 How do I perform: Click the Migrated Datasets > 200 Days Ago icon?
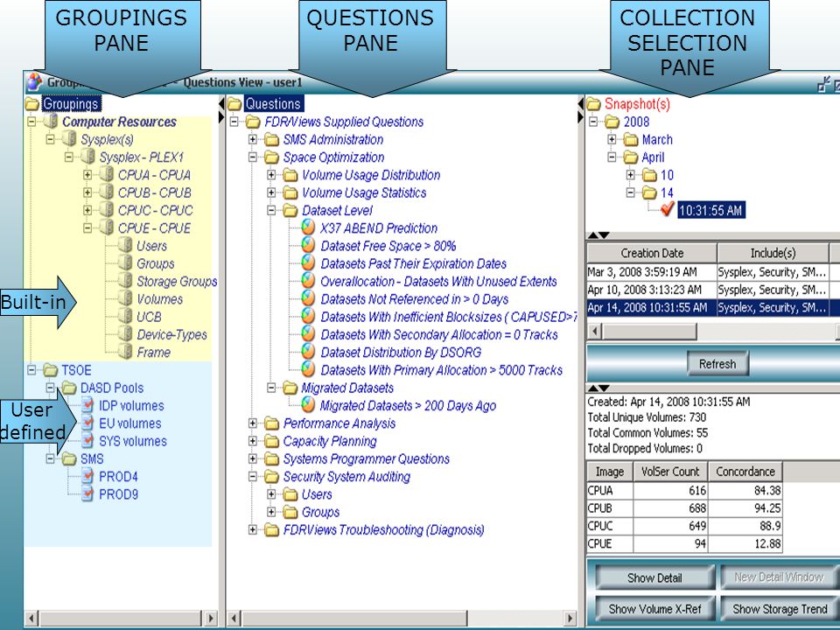[308, 404]
